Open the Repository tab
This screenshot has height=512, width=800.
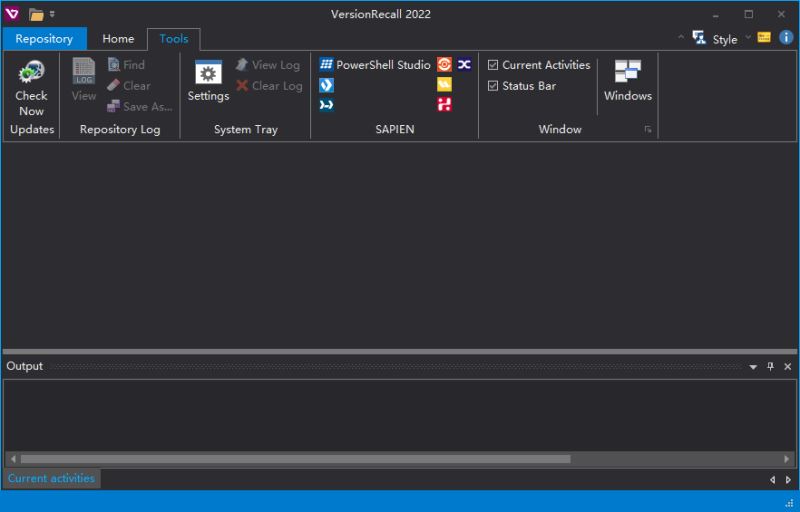pyautogui.click(x=44, y=39)
